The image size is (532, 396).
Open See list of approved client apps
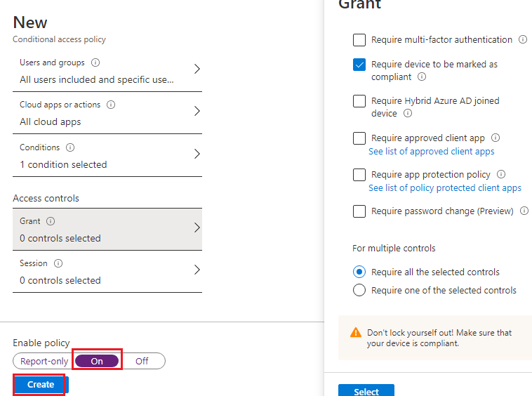coord(431,152)
